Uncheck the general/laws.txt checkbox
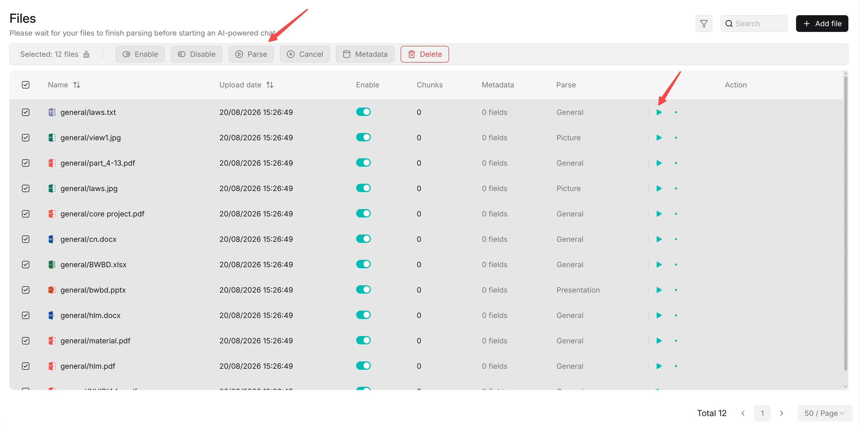Viewport: 868px width, 425px height. tap(26, 112)
